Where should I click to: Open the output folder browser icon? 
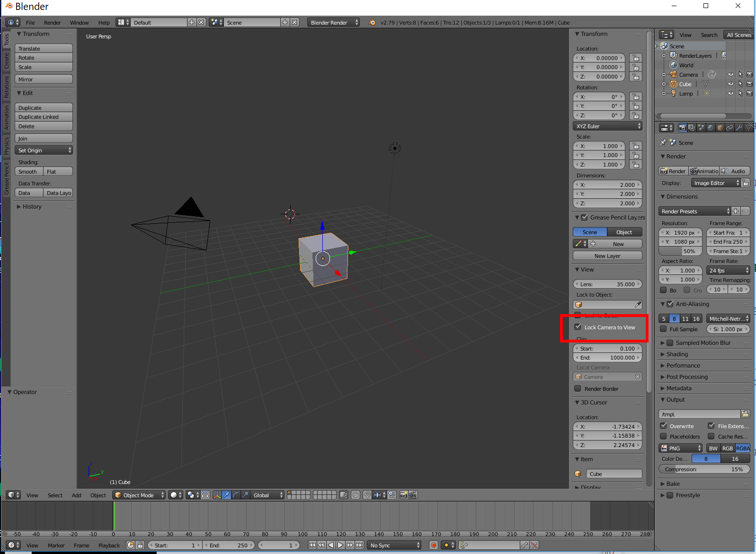click(x=745, y=414)
